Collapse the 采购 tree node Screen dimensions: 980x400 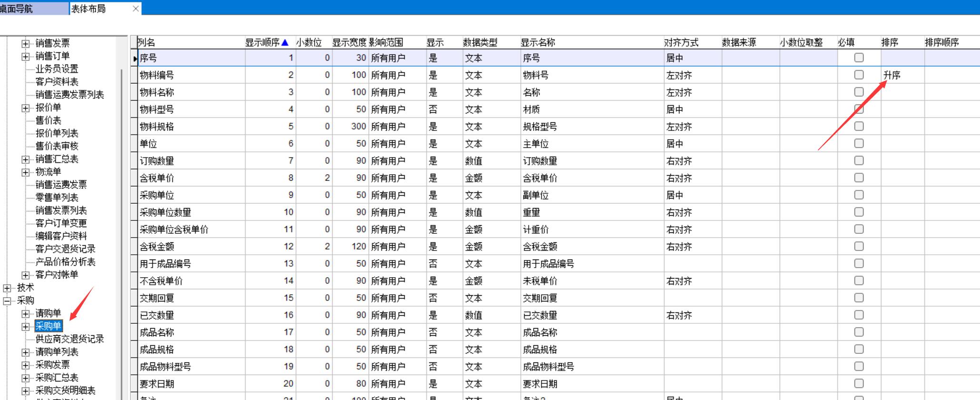click(x=7, y=301)
